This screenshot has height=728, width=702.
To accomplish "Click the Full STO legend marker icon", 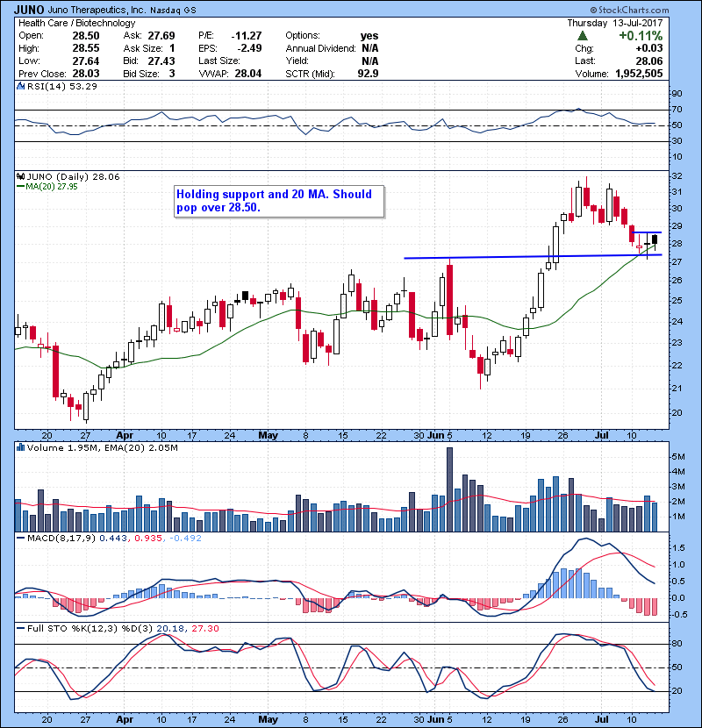I will [x=20, y=629].
